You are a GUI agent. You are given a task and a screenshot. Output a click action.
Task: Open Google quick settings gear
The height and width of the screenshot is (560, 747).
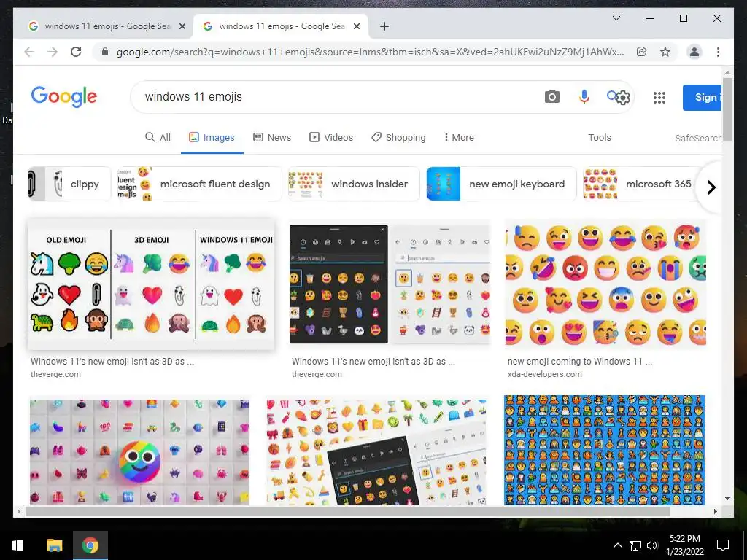[x=623, y=98]
